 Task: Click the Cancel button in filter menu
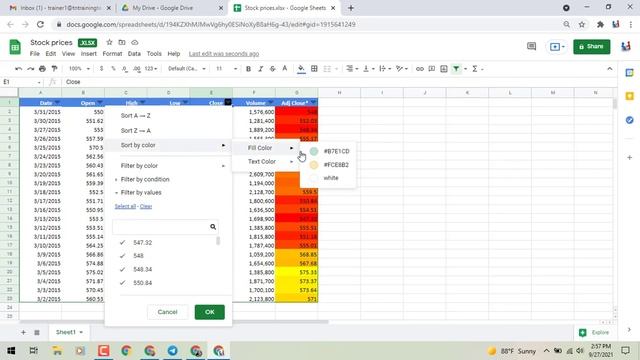coord(167,312)
